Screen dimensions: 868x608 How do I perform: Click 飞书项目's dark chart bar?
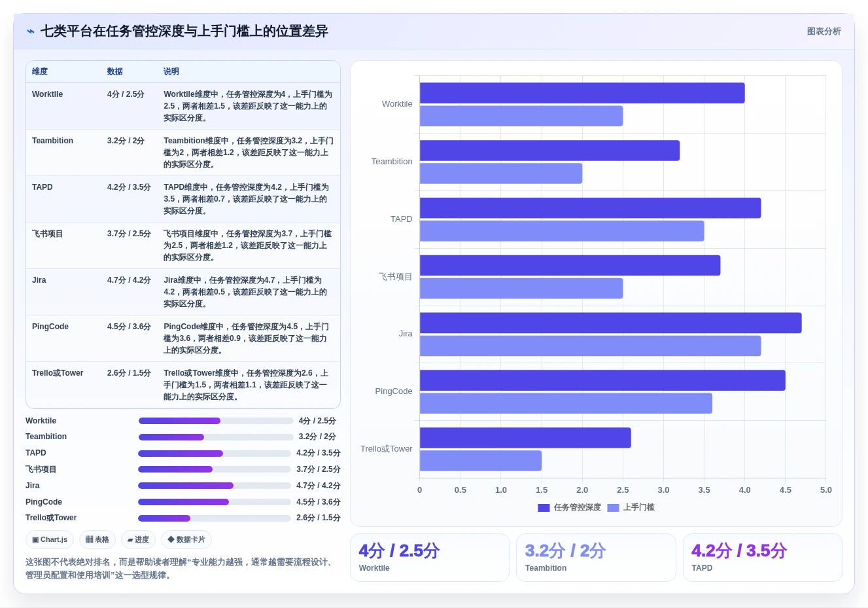570,265
